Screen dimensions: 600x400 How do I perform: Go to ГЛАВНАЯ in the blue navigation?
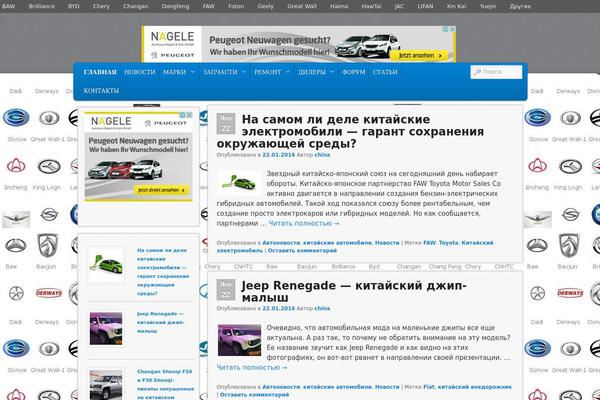tap(100, 72)
